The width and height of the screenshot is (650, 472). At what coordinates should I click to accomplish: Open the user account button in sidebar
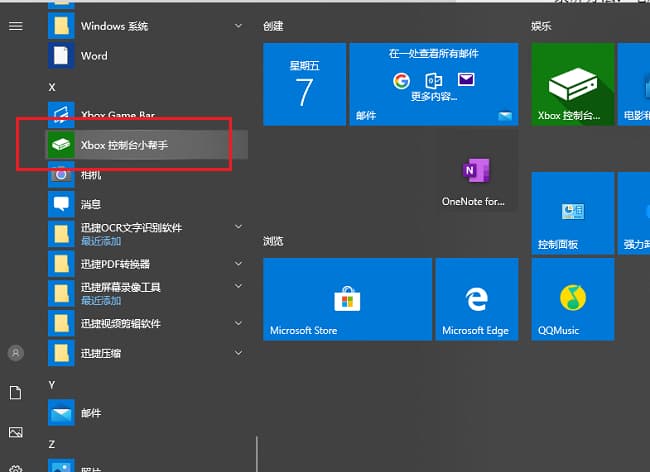click(x=15, y=353)
